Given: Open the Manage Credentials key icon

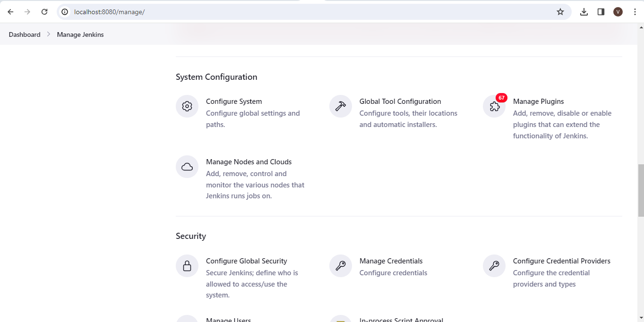Looking at the screenshot, I should click(x=341, y=266).
